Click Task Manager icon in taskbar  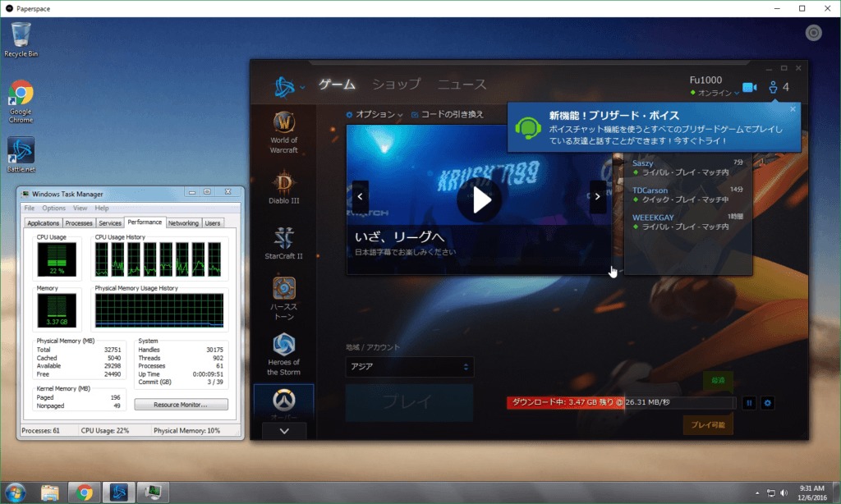click(x=153, y=493)
